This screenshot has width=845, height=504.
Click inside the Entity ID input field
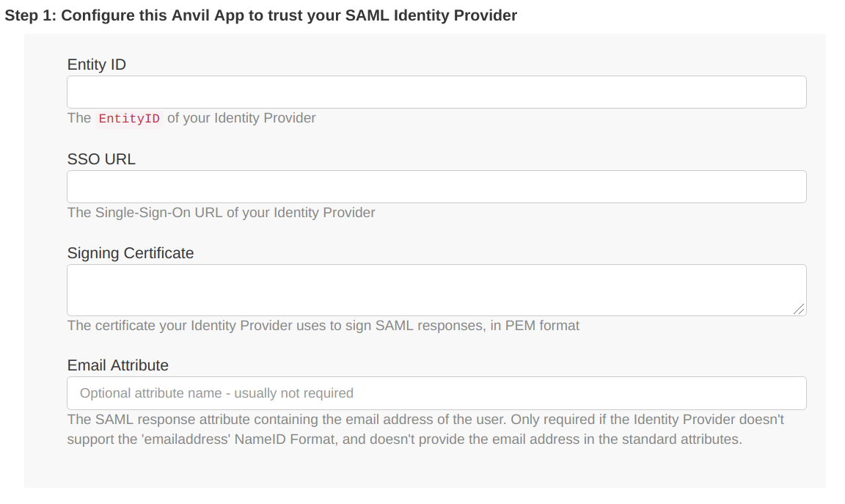[436, 92]
